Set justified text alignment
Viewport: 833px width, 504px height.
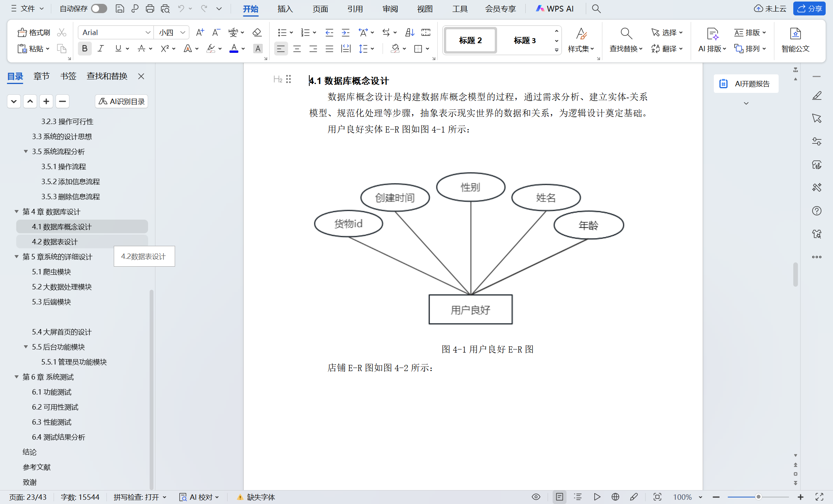329,49
